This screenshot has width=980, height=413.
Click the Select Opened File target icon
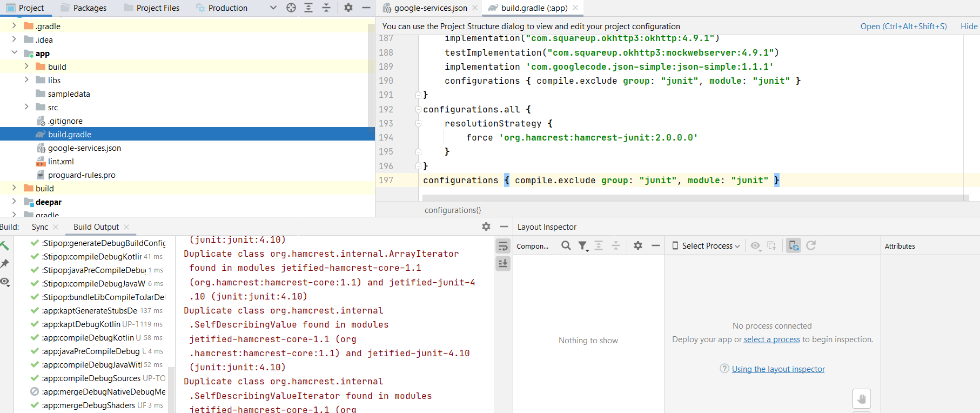coord(291,8)
